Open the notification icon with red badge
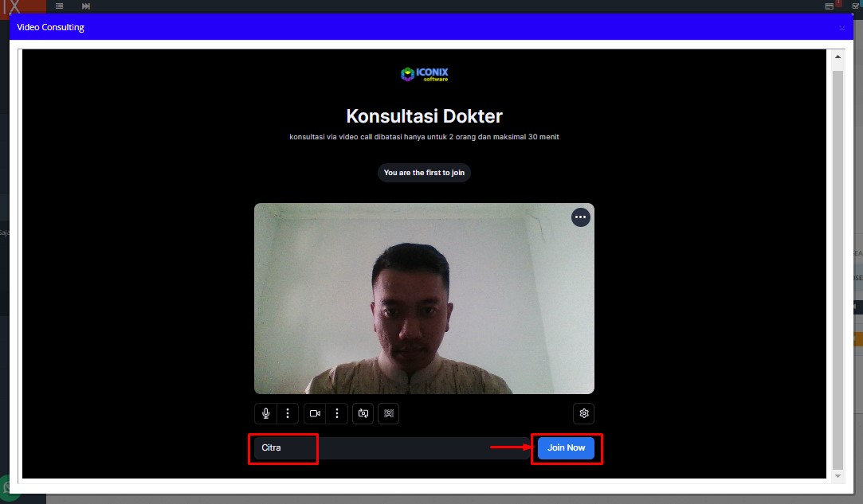This screenshot has height=504, width=863. coord(830,6)
